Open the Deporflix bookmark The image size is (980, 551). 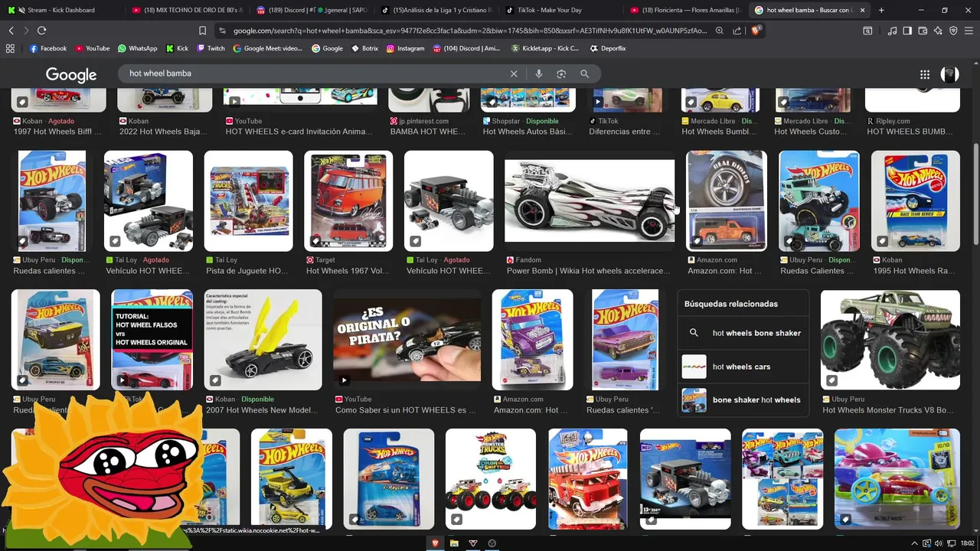pos(608,48)
